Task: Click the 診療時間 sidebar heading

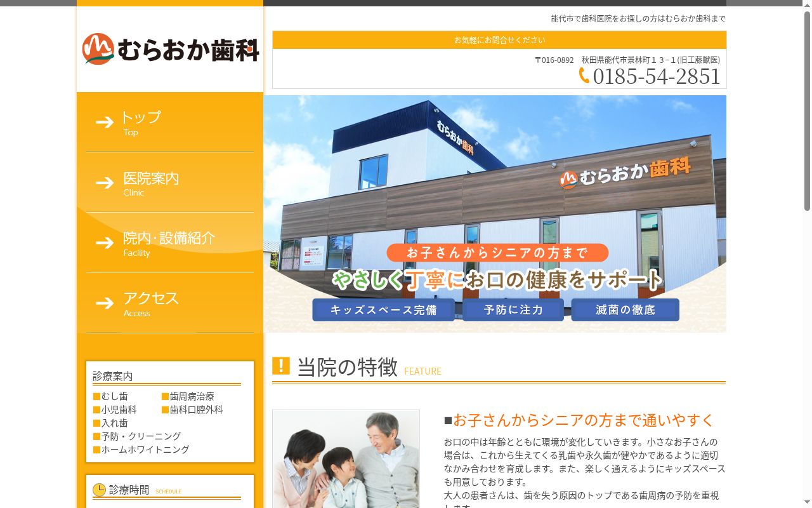Action: click(129, 490)
